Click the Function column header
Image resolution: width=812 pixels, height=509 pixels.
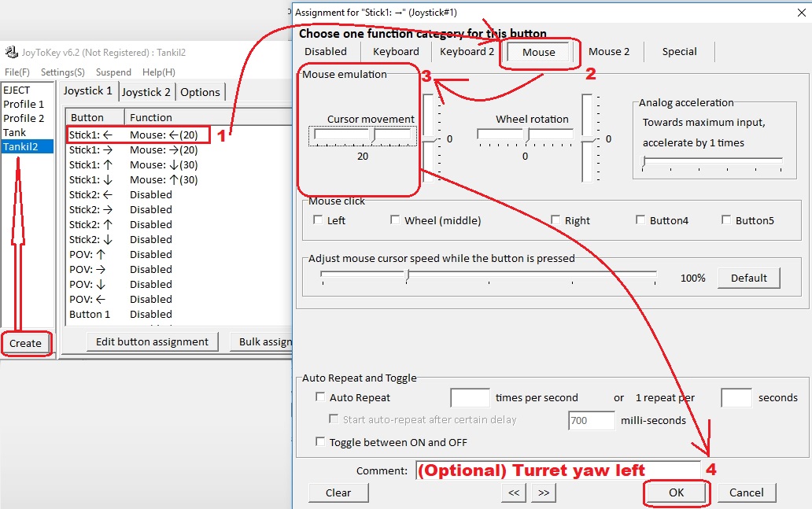tap(209, 117)
